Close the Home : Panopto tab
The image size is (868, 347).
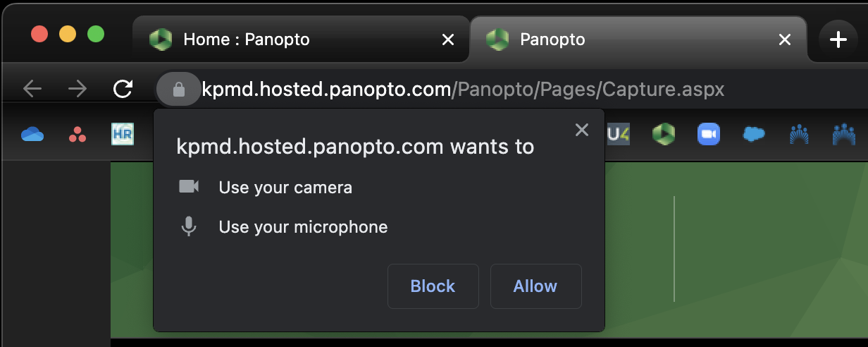pyautogui.click(x=448, y=40)
